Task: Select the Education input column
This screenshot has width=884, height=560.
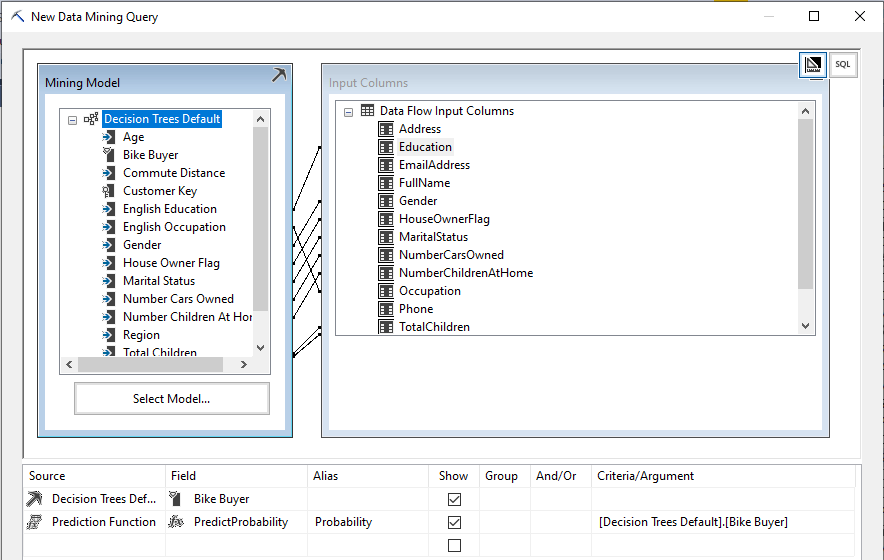Action: pos(425,147)
